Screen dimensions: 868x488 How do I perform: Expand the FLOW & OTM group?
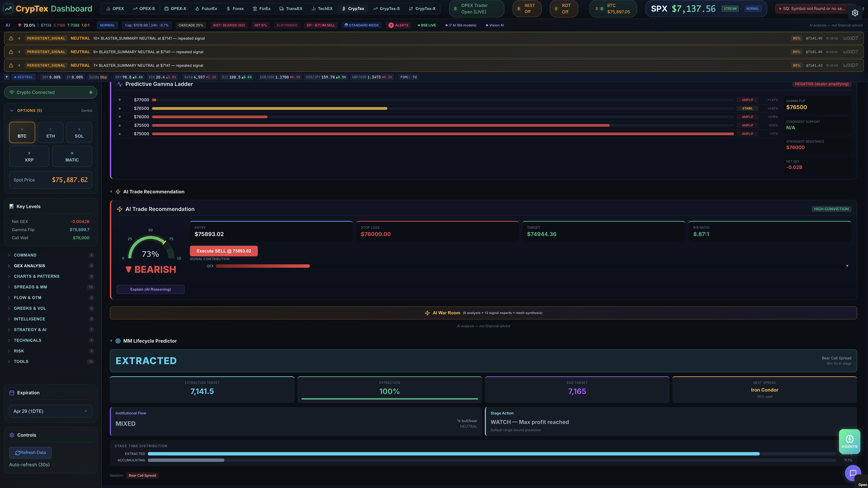point(51,298)
